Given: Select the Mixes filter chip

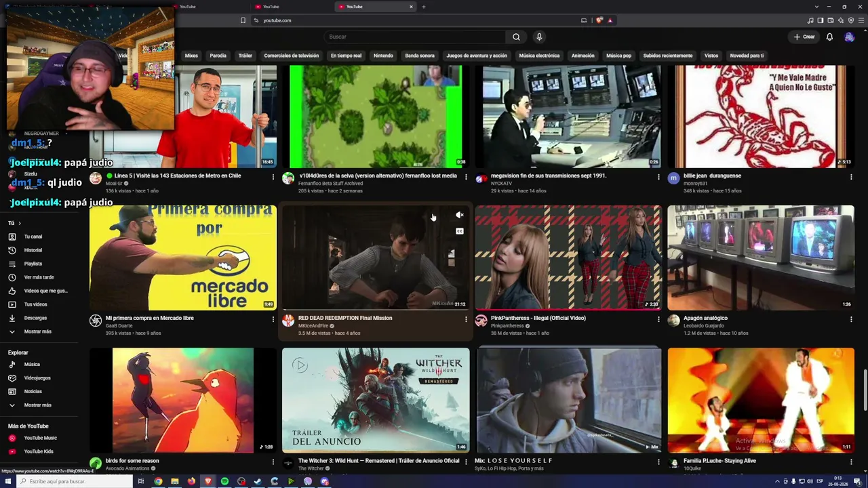Looking at the screenshot, I should pyautogui.click(x=192, y=56).
